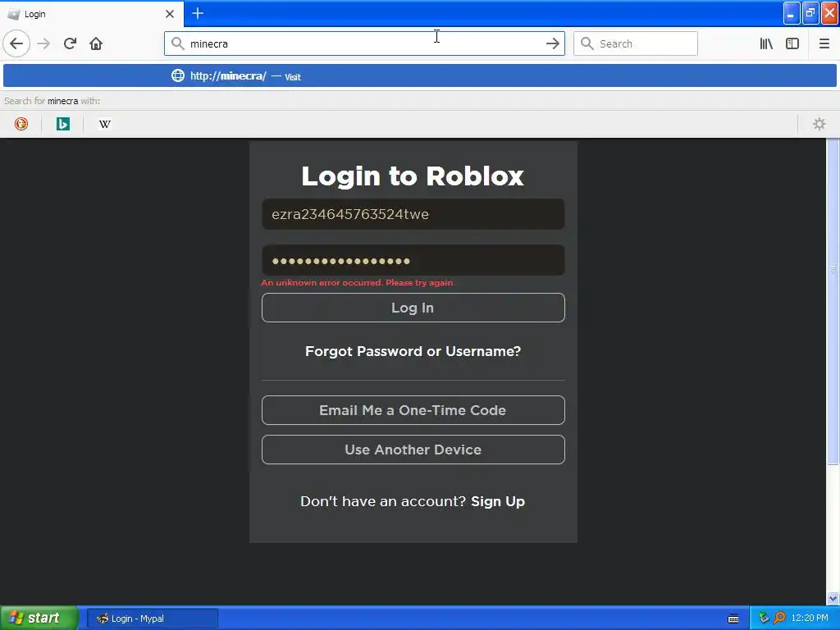Open search settings gear icon
The width and height of the screenshot is (840, 630).
click(819, 125)
